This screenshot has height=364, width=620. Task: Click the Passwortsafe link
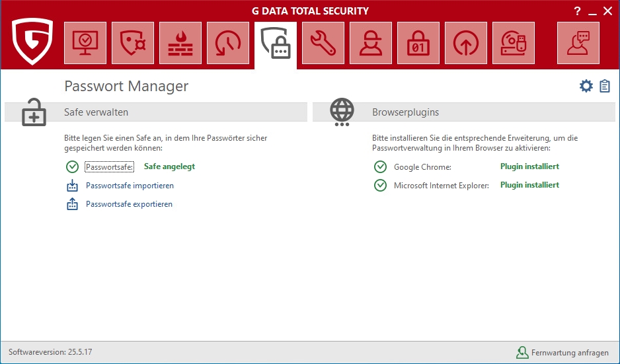110,167
